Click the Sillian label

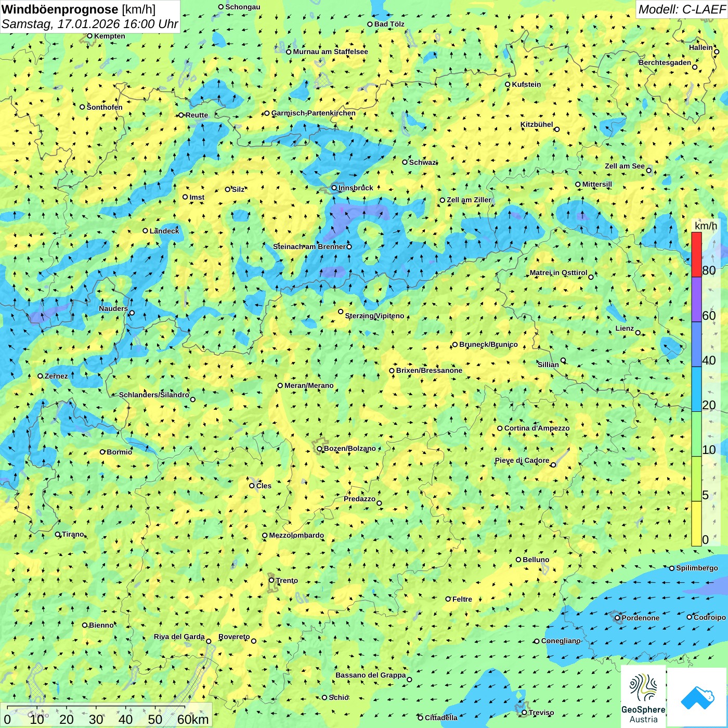pos(548,365)
